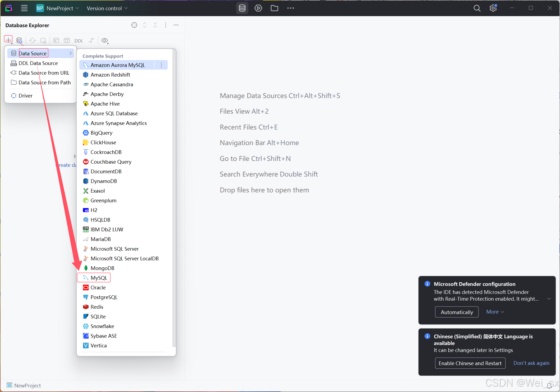Click Don't ask again link

pos(531,363)
